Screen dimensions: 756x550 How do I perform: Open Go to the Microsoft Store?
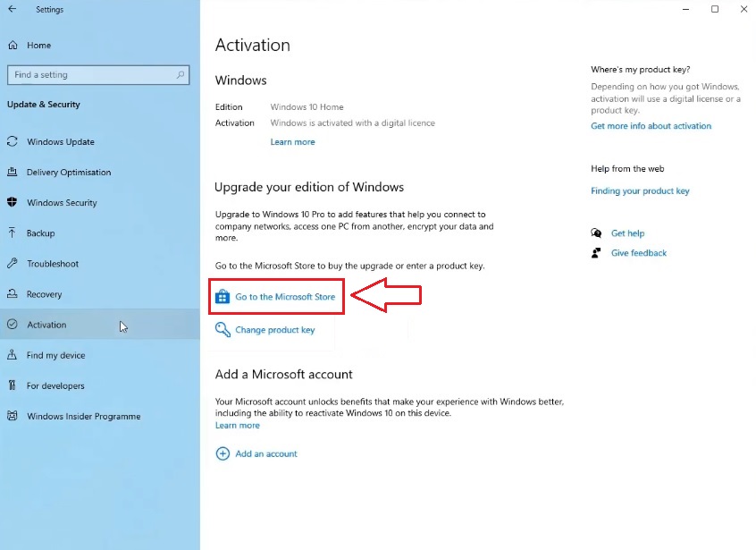coord(283,296)
